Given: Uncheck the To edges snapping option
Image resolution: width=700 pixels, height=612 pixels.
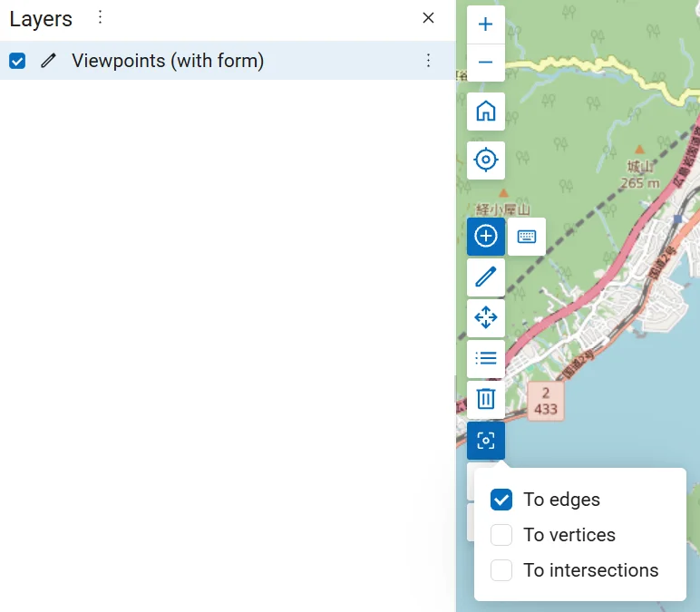Looking at the screenshot, I should point(501,500).
